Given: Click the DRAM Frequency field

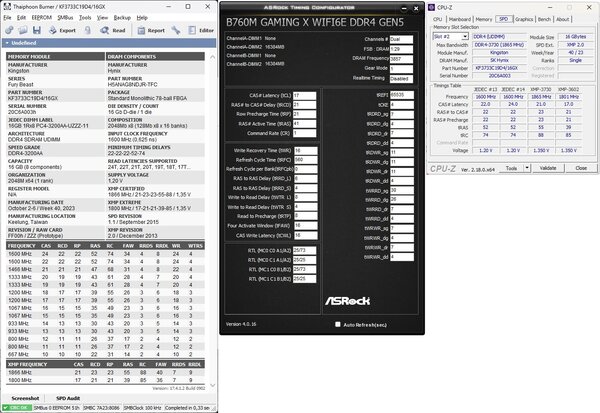Looking at the screenshot, I should 401,59.
